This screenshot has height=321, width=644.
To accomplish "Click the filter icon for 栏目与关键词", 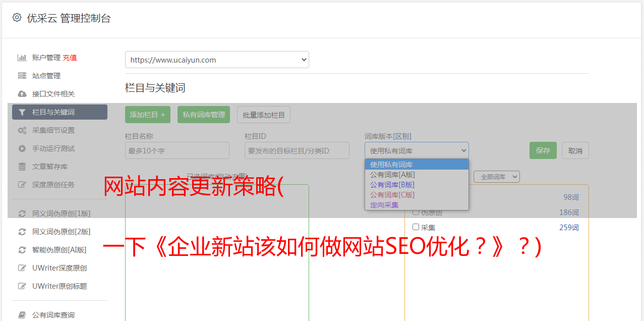I will coord(22,112).
